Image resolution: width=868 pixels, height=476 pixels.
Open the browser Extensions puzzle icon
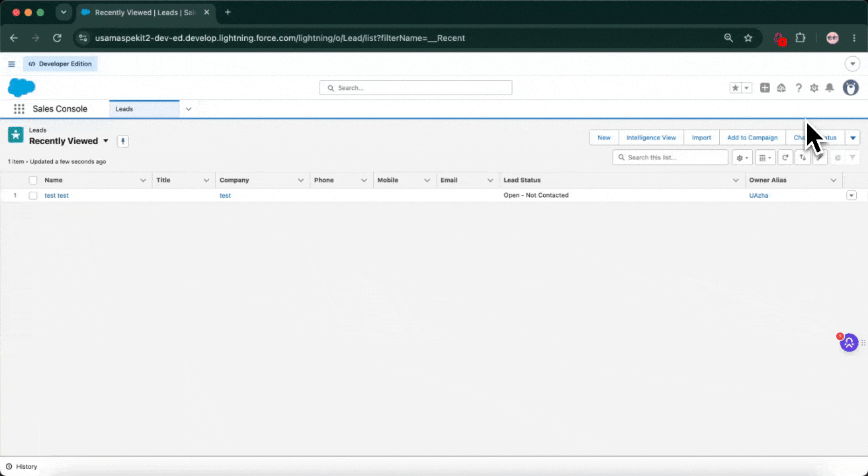(800, 38)
